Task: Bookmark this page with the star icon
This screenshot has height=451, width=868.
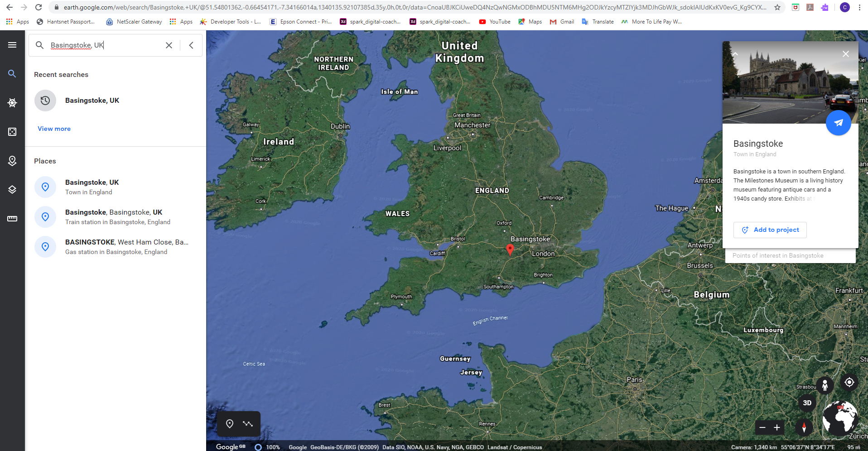Action: (x=777, y=7)
